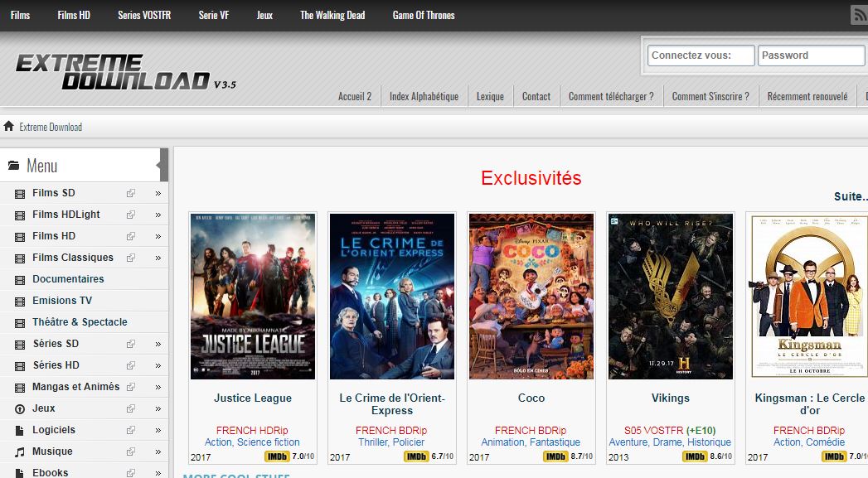Image resolution: width=868 pixels, height=478 pixels.
Task: Open Serie VF in the top menu
Action: (x=214, y=16)
